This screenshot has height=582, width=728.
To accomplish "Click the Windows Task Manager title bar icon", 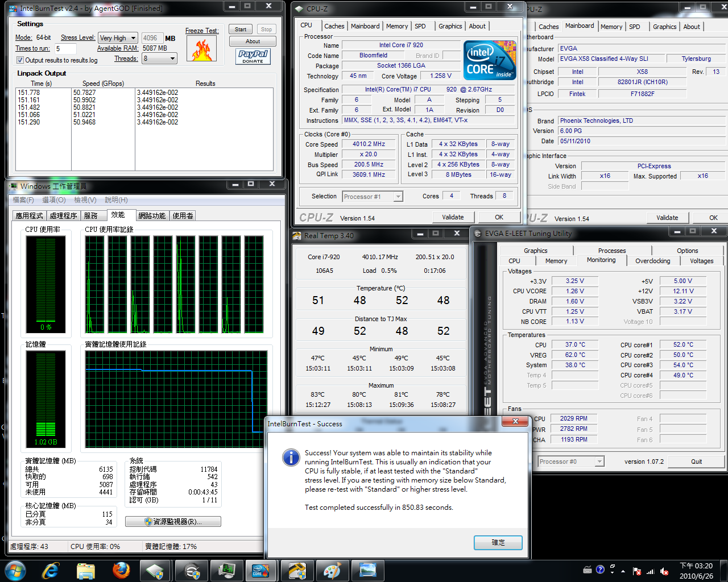I will (13, 186).
